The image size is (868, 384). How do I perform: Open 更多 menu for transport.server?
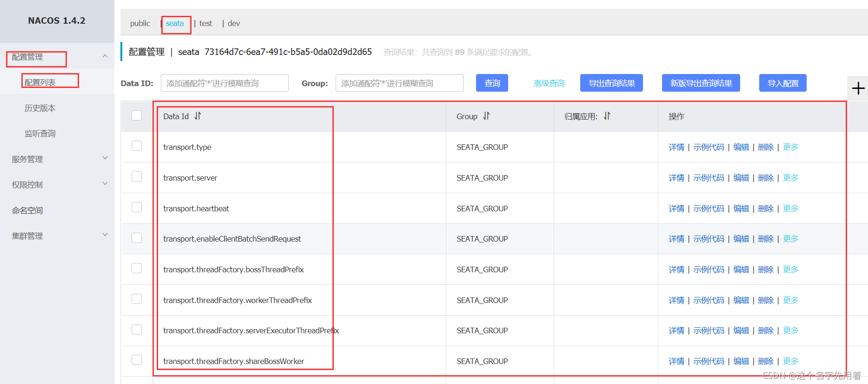click(790, 178)
